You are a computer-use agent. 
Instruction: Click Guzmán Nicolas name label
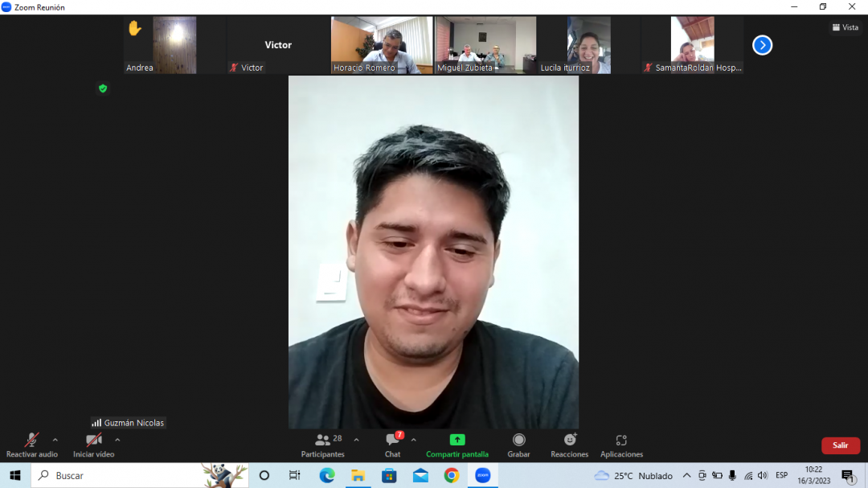click(x=128, y=423)
